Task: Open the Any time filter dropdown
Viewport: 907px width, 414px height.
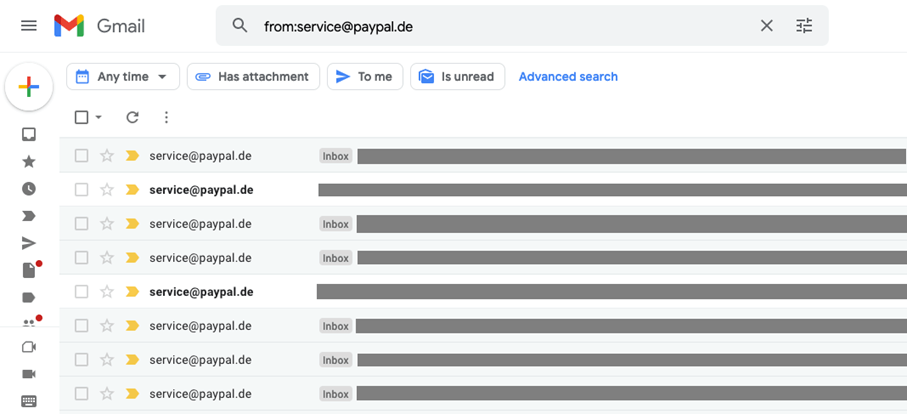Action: 123,77
